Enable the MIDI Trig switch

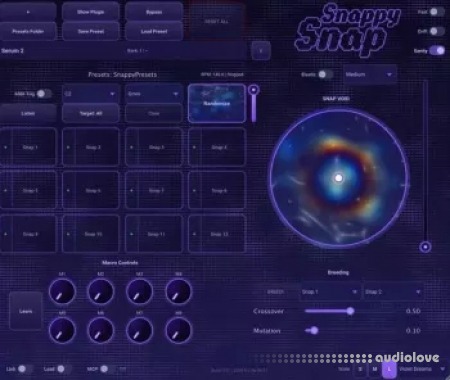coord(44,94)
